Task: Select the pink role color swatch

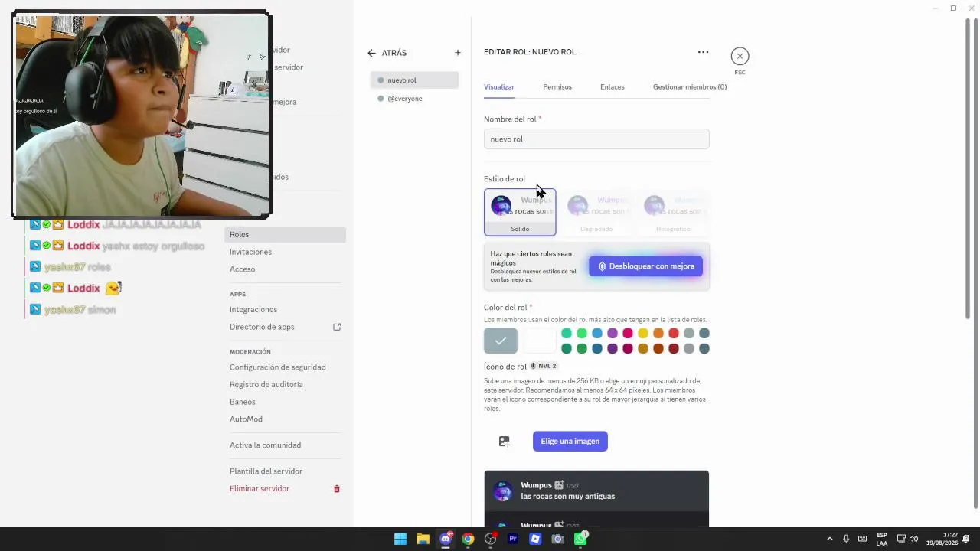Action: tap(628, 333)
